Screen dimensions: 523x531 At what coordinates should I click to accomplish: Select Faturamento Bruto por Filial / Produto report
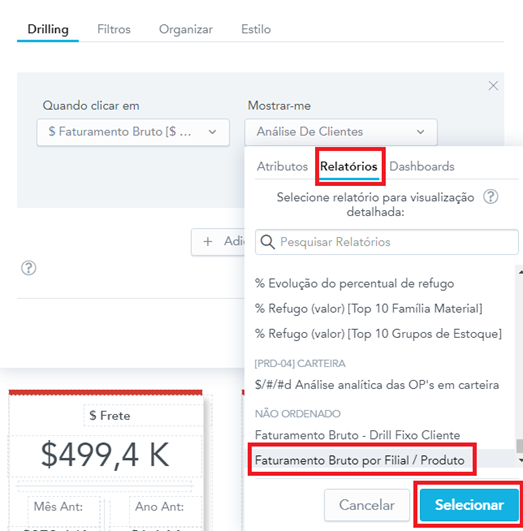(x=359, y=460)
